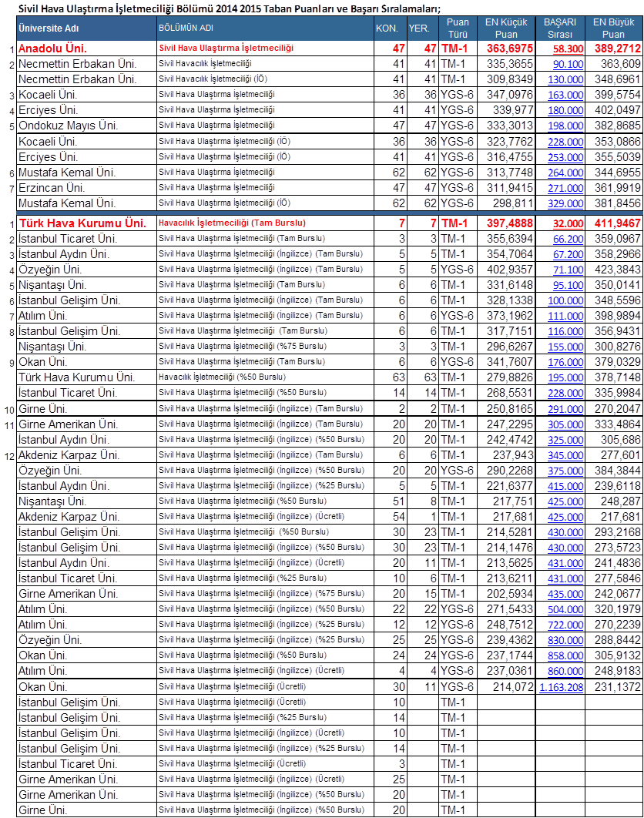Open the 375.000 rank link
644x818 pixels.
pos(565,471)
